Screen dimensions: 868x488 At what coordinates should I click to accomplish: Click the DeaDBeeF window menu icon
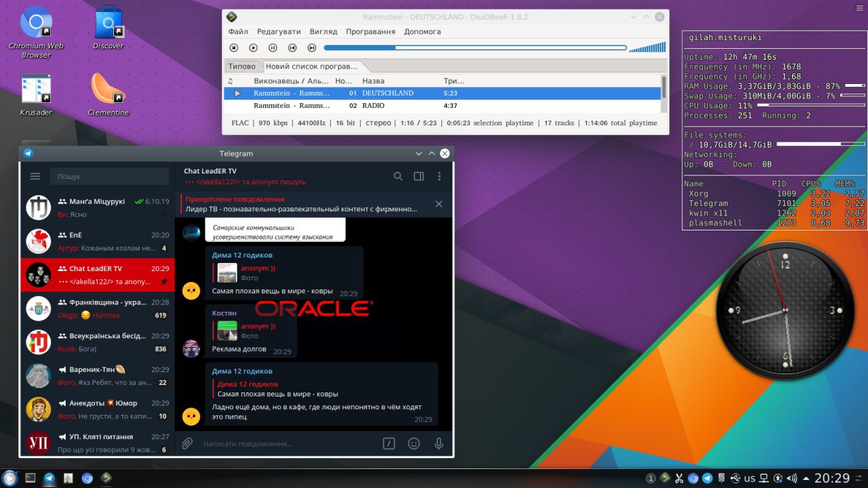232,17
